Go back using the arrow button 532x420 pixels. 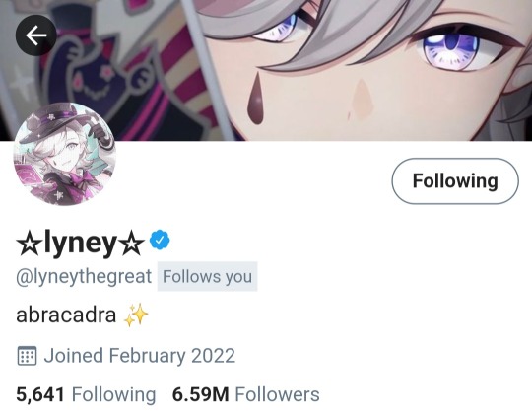point(36,35)
